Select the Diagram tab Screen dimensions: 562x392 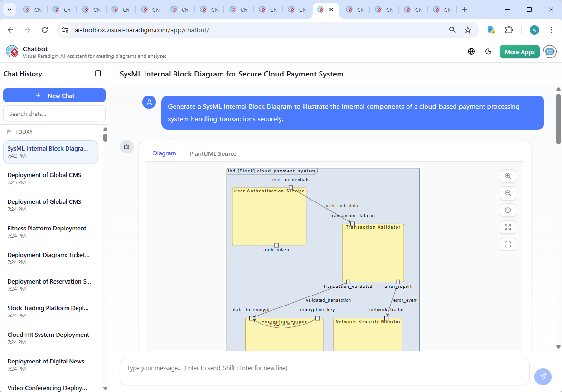coord(165,153)
